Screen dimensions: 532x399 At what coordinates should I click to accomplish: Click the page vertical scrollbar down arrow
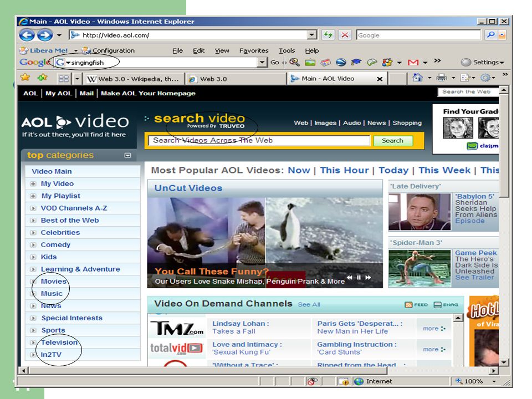pyautogui.click(x=504, y=362)
